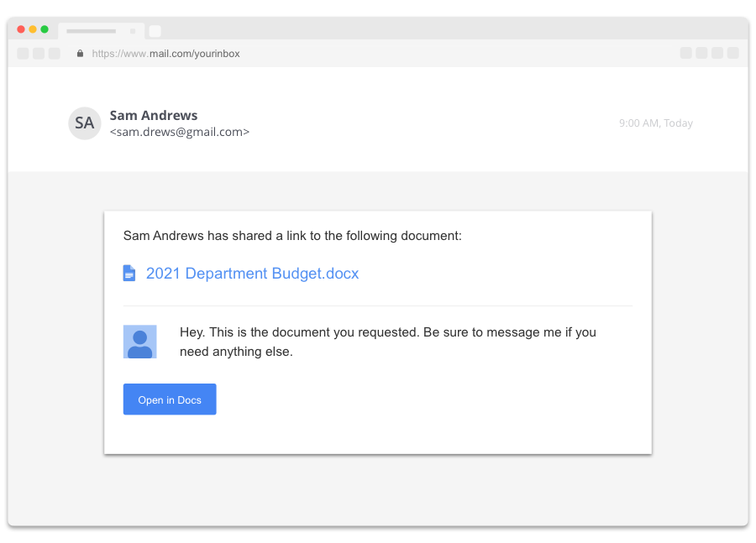The width and height of the screenshot is (756, 543).
Task: Click the green maximize window button
Action: 45,29
